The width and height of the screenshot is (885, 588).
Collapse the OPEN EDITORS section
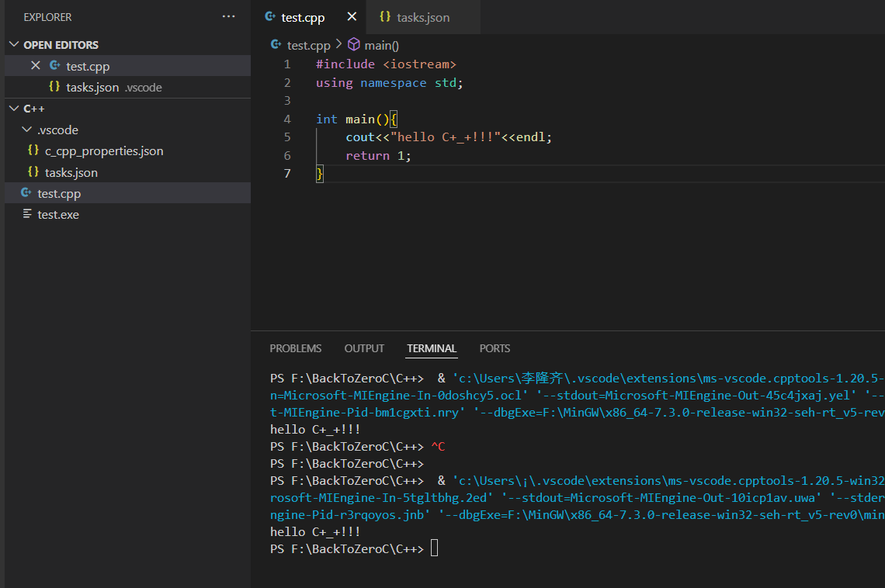point(14,45)
